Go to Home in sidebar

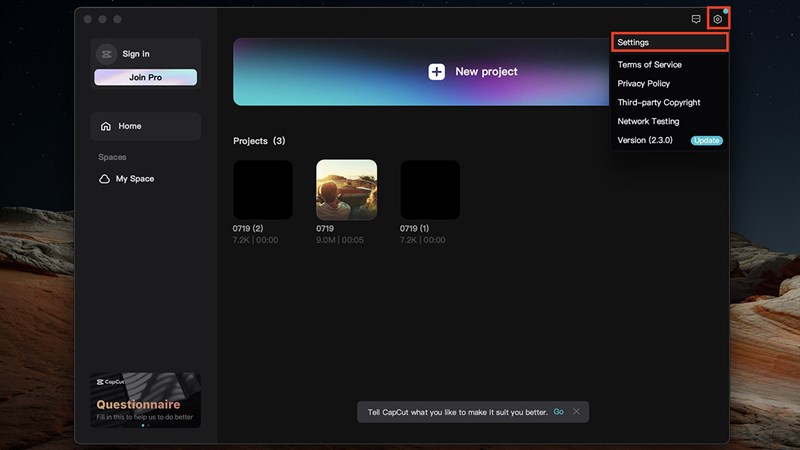pyautogui.click(x=145, y=126)
